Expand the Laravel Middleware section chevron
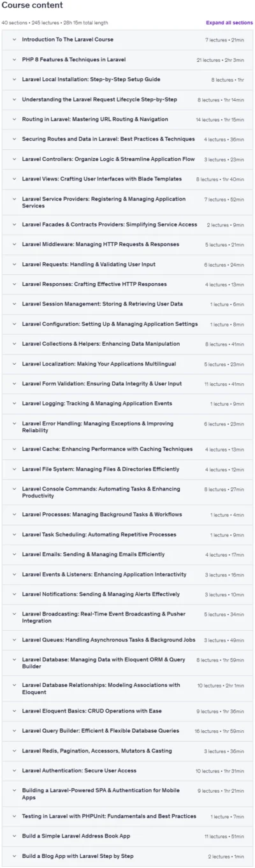The width and height of the screenshot is (255, 868). [x=14, y=244]
